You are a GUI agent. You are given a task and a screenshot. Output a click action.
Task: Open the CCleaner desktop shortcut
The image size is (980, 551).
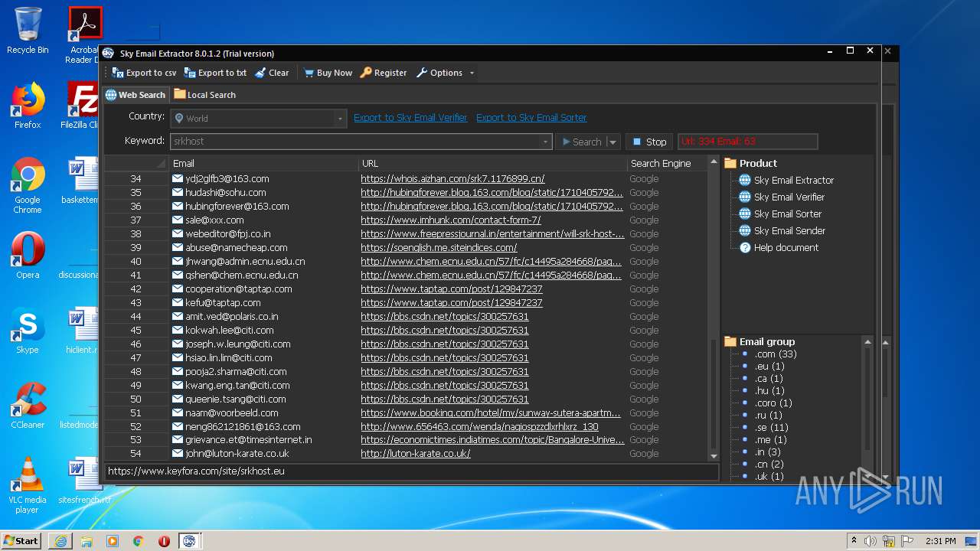[28, 406]
